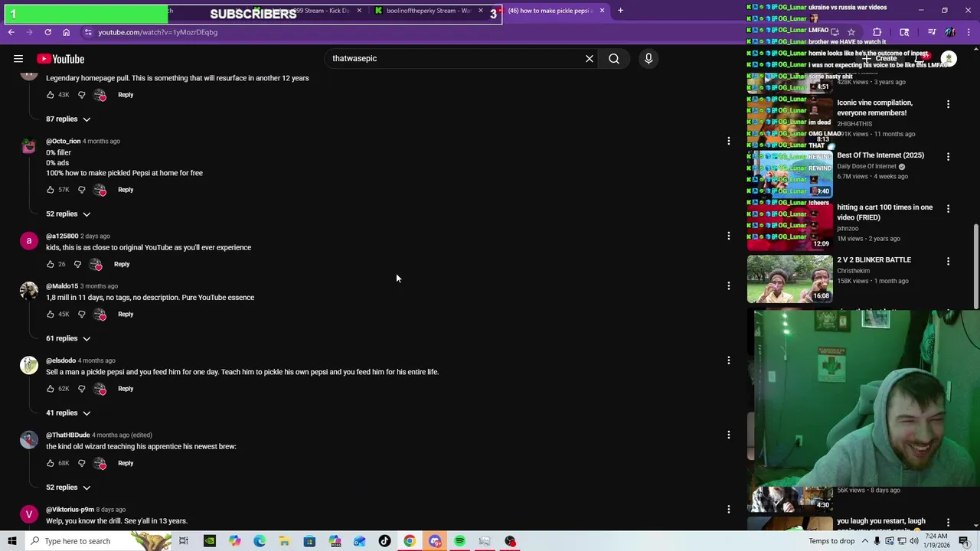Expand the 87 replies thread
Screen dimensions: 980x551
click(x=68, y=119)
